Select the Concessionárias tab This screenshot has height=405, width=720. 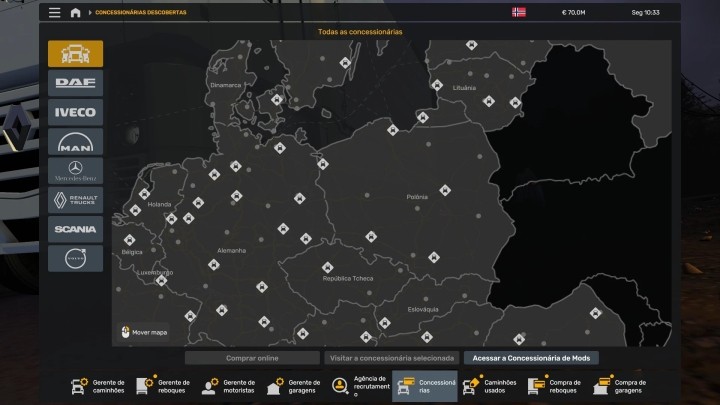425,386
